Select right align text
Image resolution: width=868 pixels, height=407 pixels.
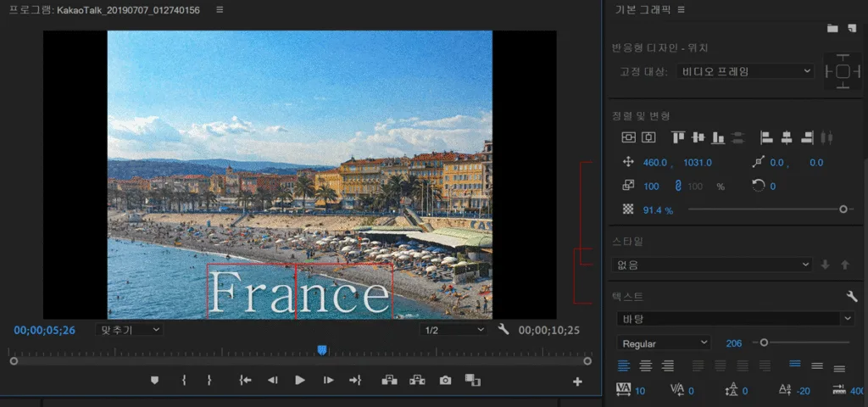tap(668, 365)
